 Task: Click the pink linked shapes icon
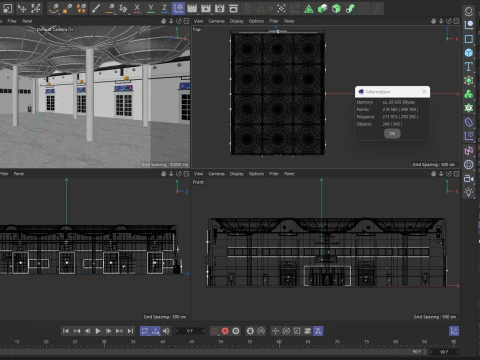469,150
